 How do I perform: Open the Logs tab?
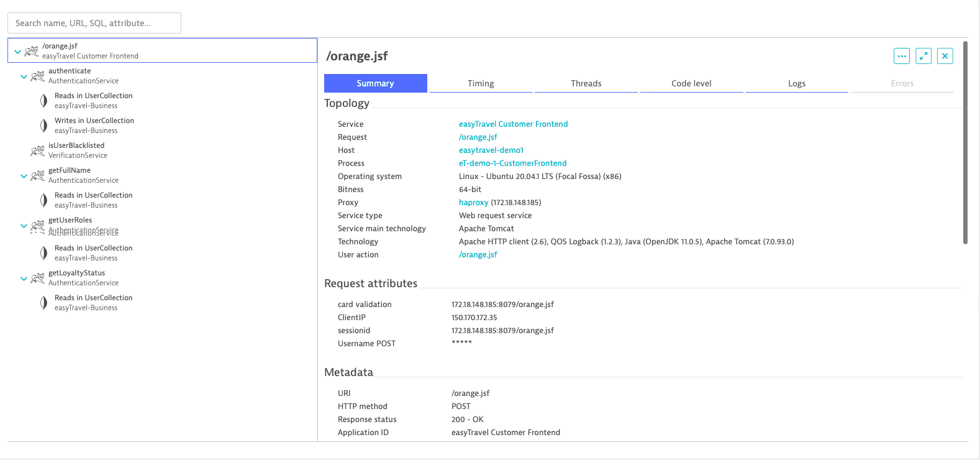[797, 83]
